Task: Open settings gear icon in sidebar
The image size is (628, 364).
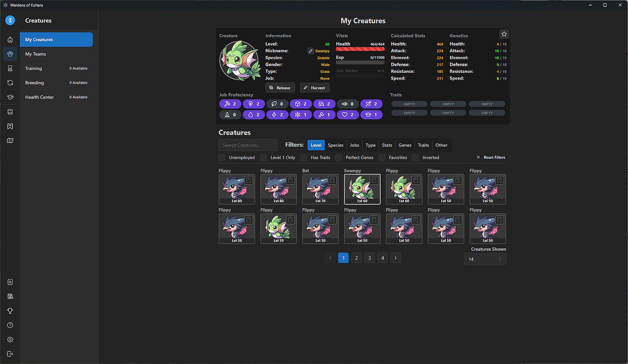Action: point(10,339)
